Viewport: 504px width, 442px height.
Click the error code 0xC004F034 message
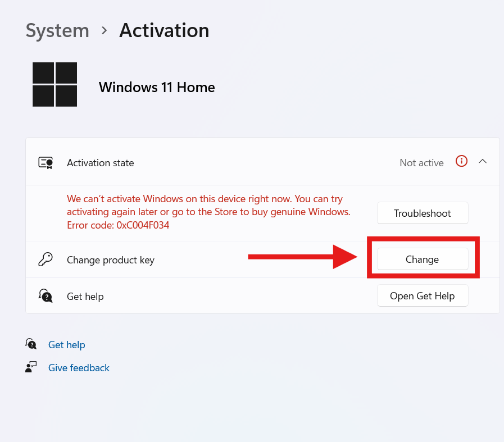click(x=118, y=225)
